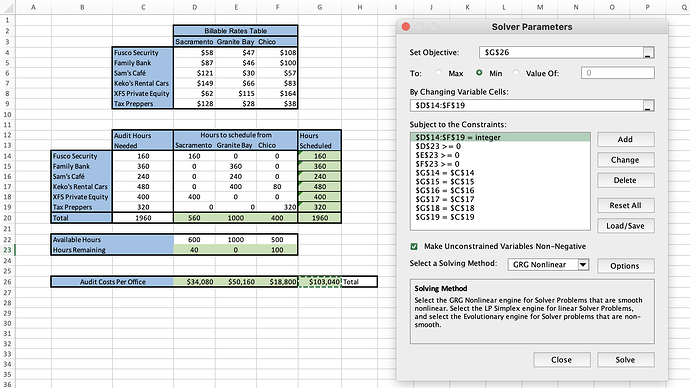Select the total cost cell $103,040
690x388 pixels.
pyautogui.click(x=320, y=282)
